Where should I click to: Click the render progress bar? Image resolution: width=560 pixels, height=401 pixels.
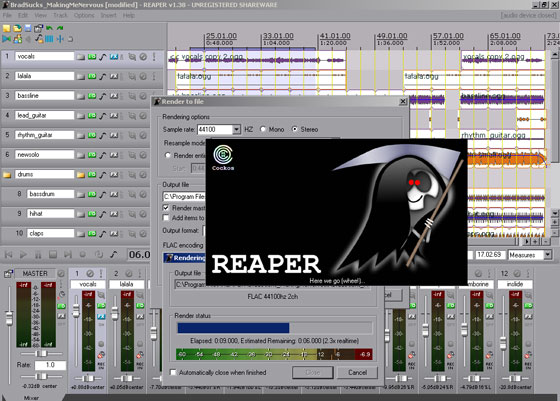(274, 328)
